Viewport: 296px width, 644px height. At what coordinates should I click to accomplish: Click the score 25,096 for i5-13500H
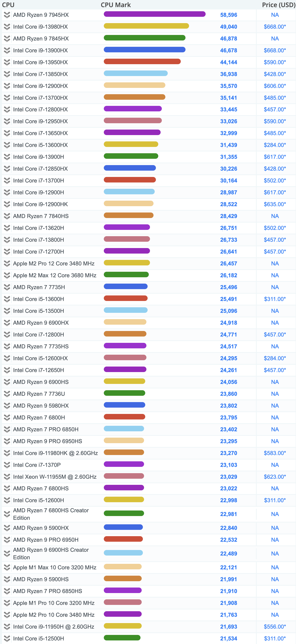[x=229, y=311]
